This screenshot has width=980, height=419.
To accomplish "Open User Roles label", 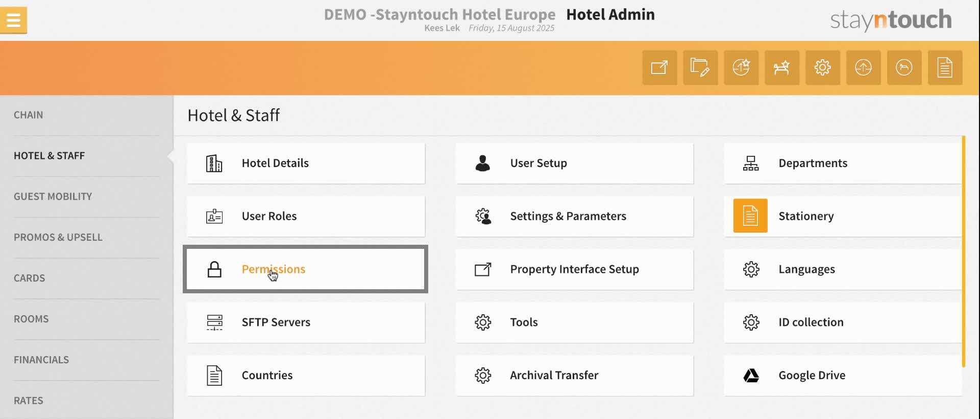I will [x=269, y=216].
